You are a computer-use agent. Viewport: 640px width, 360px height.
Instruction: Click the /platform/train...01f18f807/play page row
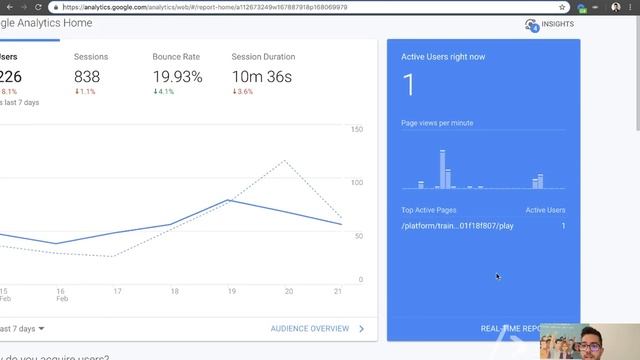(483, 226)
